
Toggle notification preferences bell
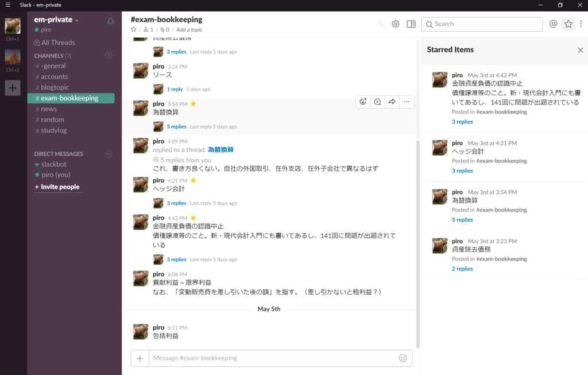[109, 20]
